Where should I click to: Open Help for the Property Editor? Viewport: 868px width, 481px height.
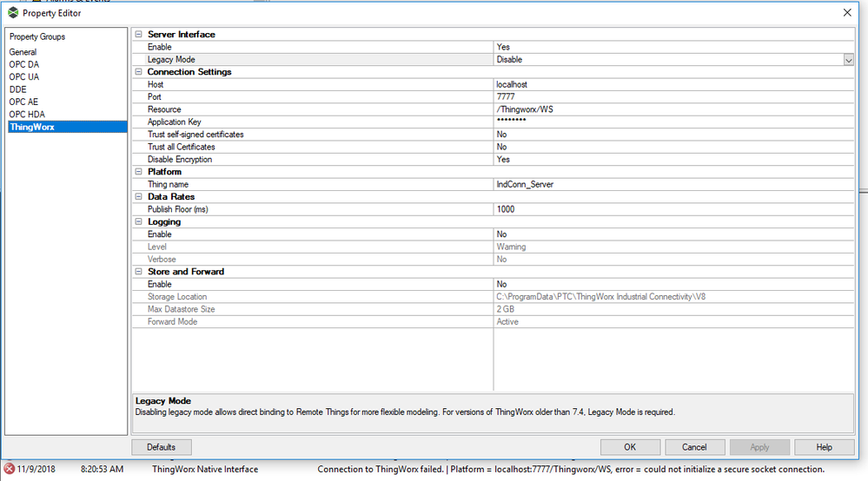824,447
